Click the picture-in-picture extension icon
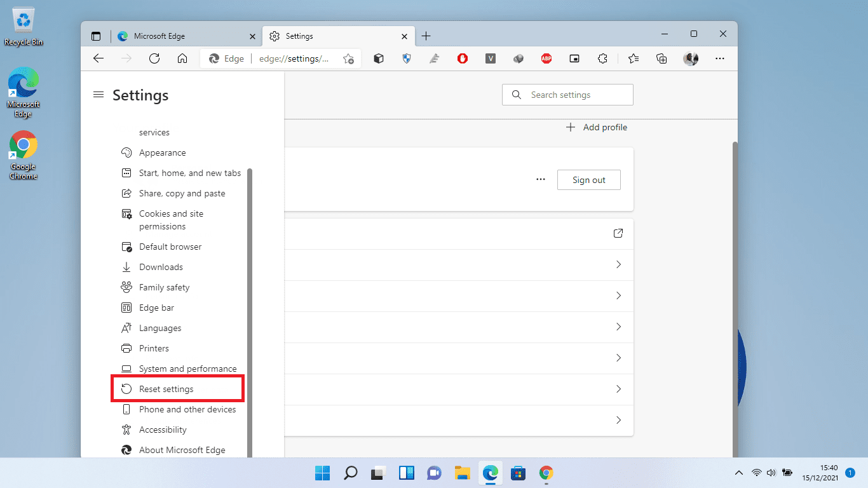Screen dimensions: 868x488 tap(574, 58)
